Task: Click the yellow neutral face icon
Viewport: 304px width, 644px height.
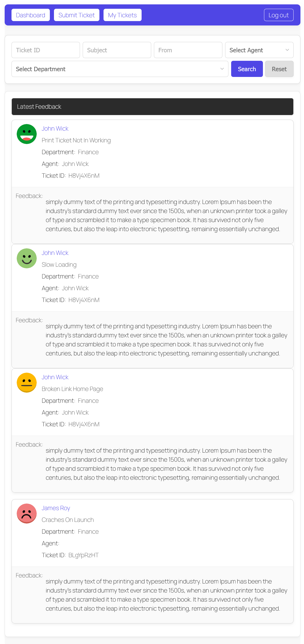Action: click(x=27, y=383)
